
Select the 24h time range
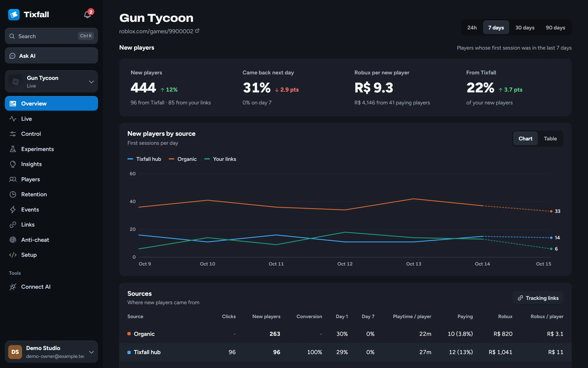point(472,28)
